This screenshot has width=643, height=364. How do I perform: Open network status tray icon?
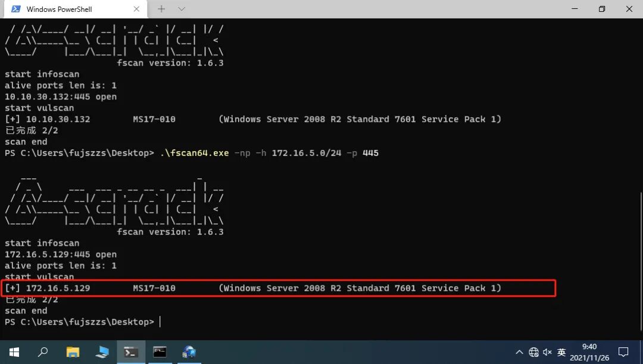tap(533, 352)
